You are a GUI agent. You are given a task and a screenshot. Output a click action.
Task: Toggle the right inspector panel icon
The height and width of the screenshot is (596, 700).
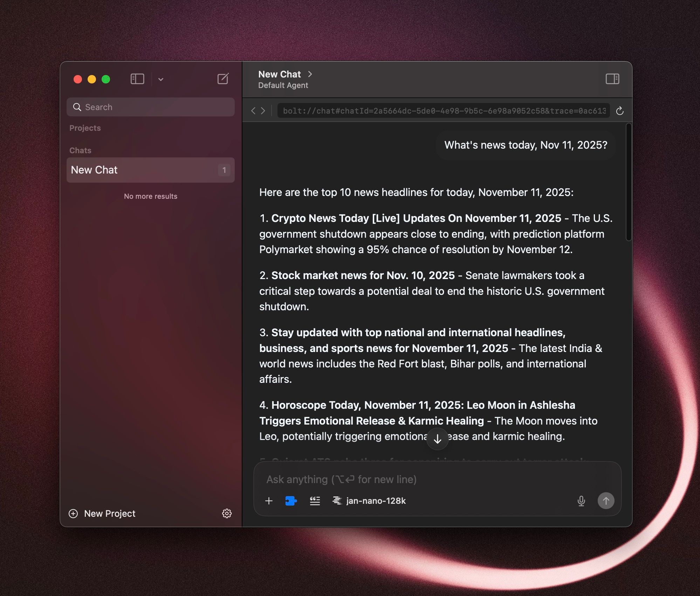click(x=612, y=79)
